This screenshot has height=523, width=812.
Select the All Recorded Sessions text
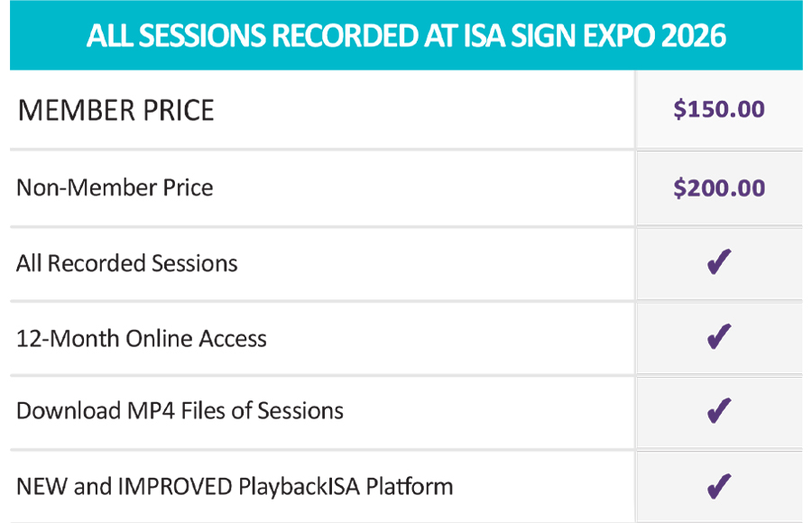coord(127,263)
